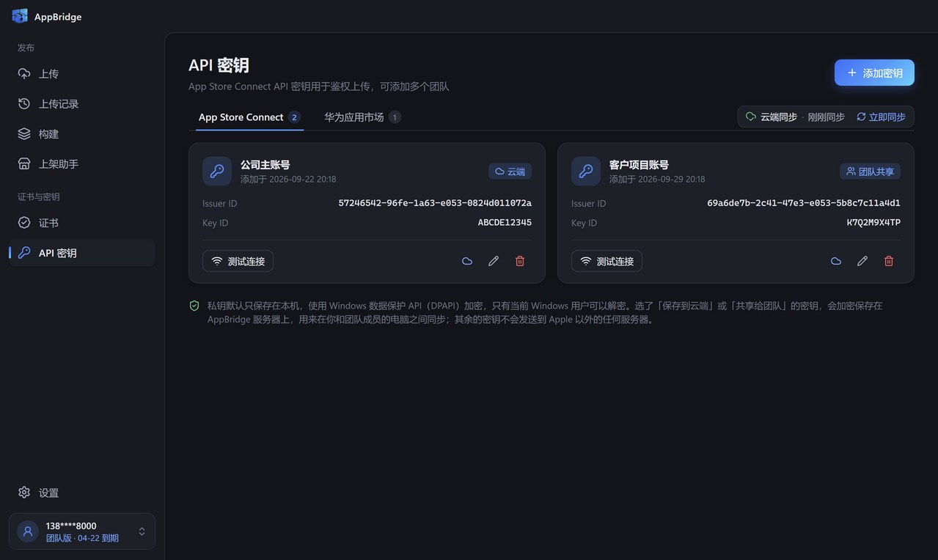
Task: Click 立即同步 to sync now
Action: point(881,117)
